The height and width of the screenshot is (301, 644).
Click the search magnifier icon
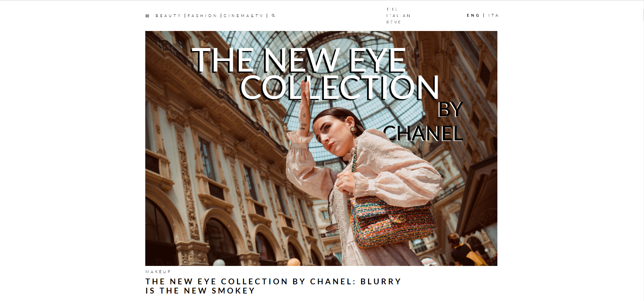pyautogui.click(x=273, y=15)
